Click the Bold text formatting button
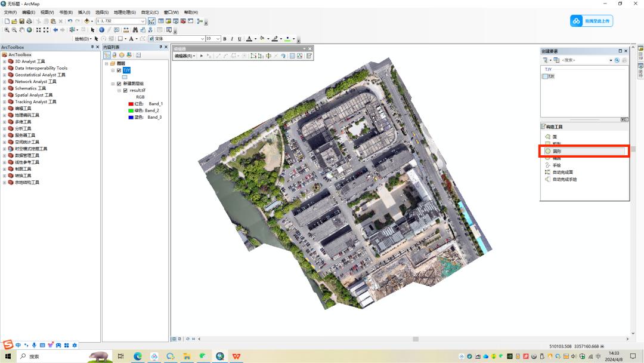 pyautogui.click(x=225, y=39)
